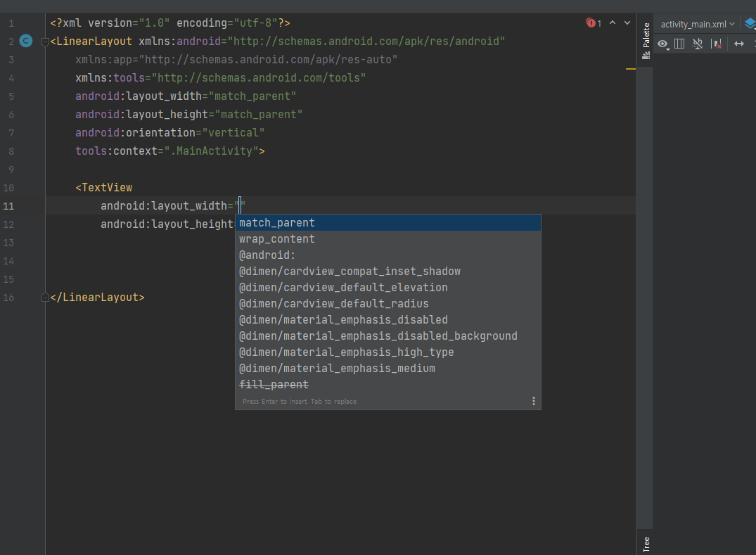This screenshot has width=756, height=555.
Task: Open the Palette tool window tab
Action: tap(646, 41)
